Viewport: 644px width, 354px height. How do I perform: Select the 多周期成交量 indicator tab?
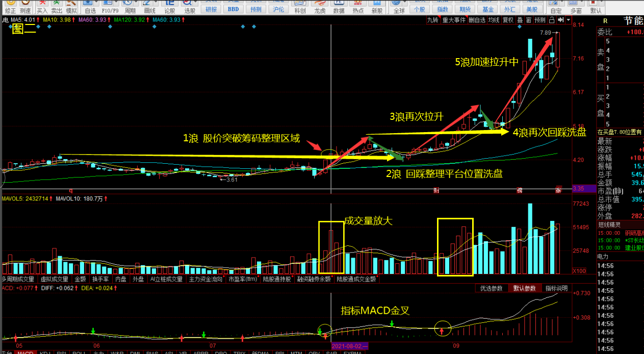18,279
